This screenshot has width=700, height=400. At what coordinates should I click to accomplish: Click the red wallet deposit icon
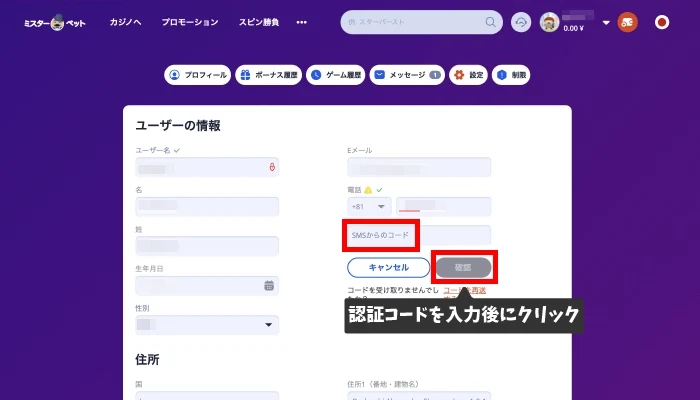[628, 22]
